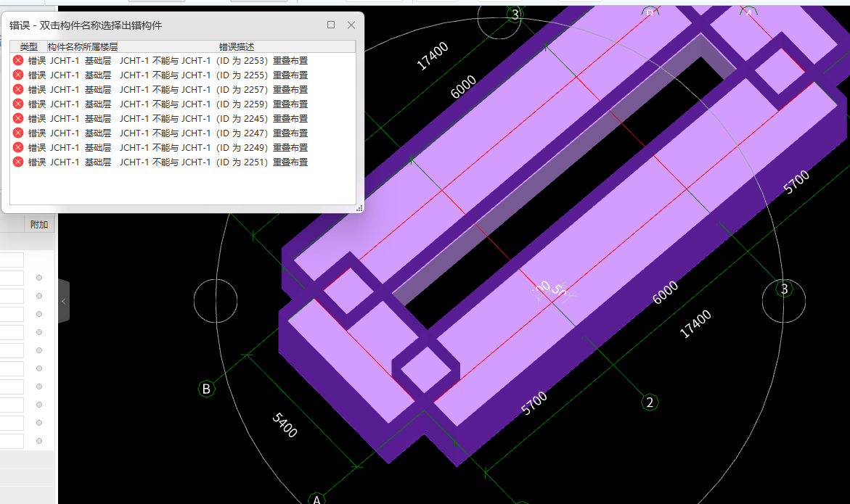Click the error dialog resize grip

click(x=359, y=208)
